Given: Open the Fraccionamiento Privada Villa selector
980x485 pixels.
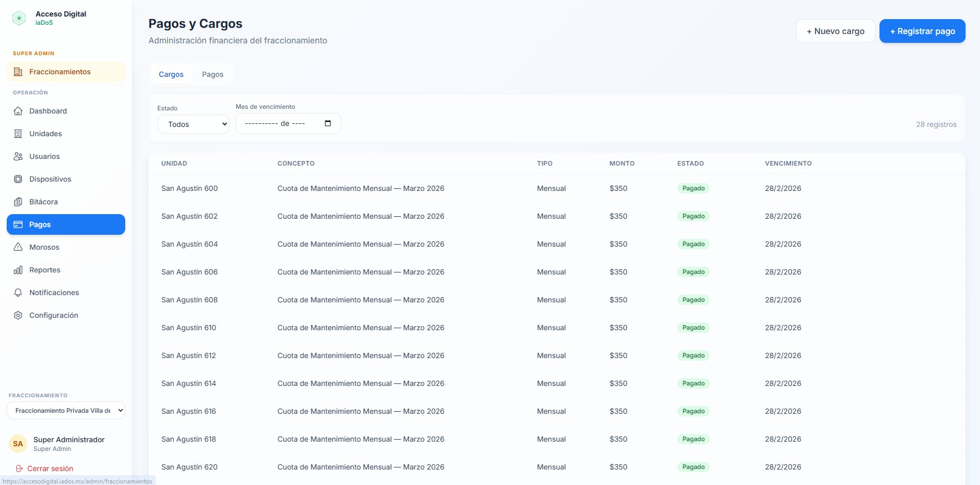Looking at the screenshot, I should click(x=66, y=411).
